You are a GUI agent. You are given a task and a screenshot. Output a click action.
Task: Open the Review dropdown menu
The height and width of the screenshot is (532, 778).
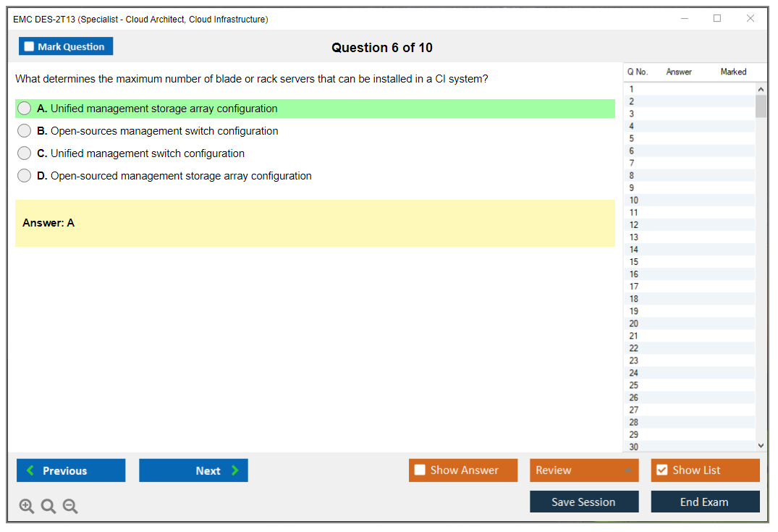tap(584, 470)
